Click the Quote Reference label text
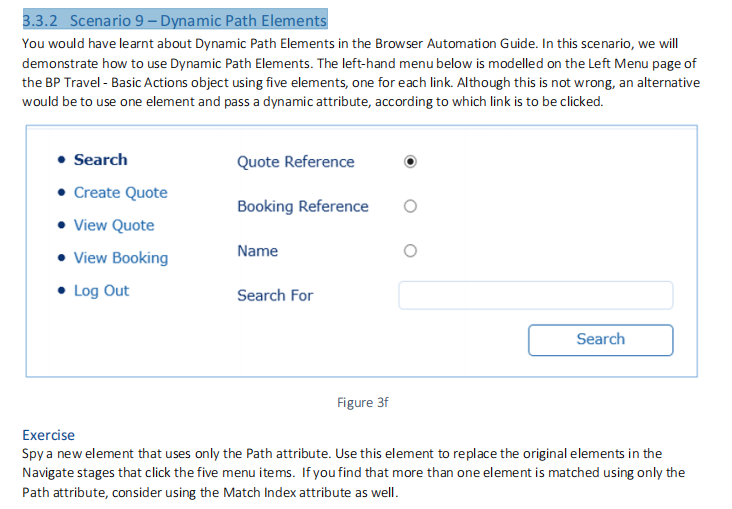The width and height of the screenshot is (732, 509). [295, 162]
